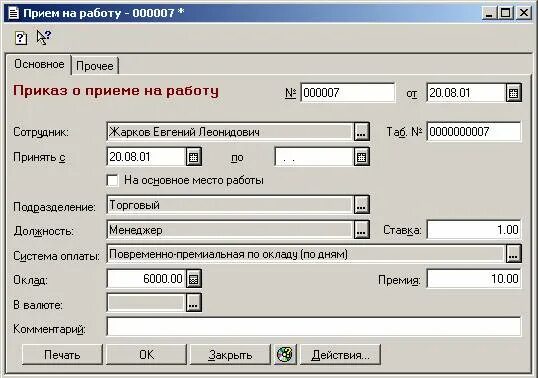Click the Должность field Менеджер
Screen dimensions: 538x378
pyautogui.click(x=231, y=229)
